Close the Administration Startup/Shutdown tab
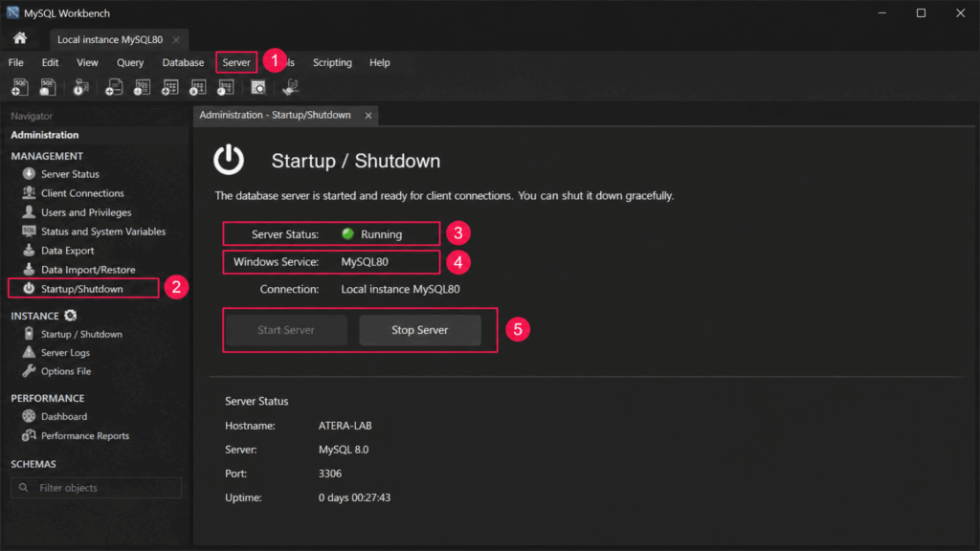The width and height of the screenshot is (980, 551). click(x=368, y=116)
